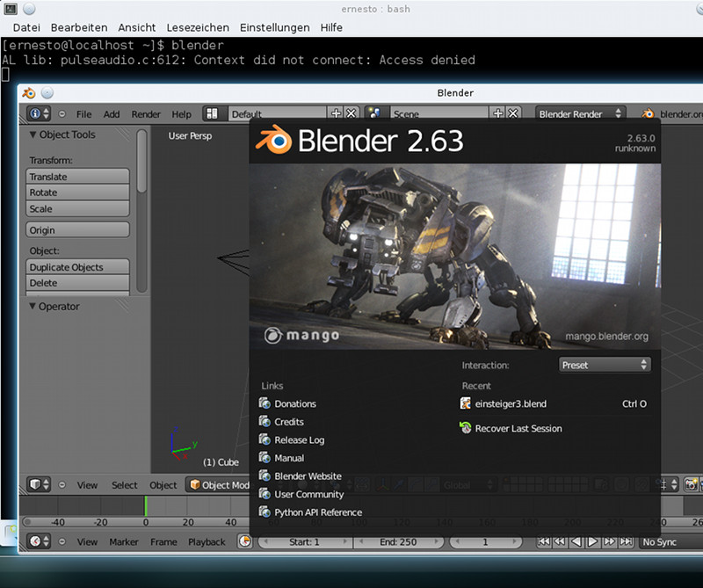Collapse the 3D View header menus toggle

point(62,485)
